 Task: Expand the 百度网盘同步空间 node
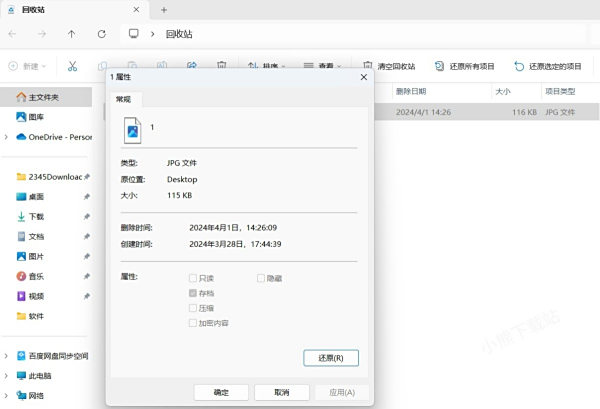pos(6,356)
